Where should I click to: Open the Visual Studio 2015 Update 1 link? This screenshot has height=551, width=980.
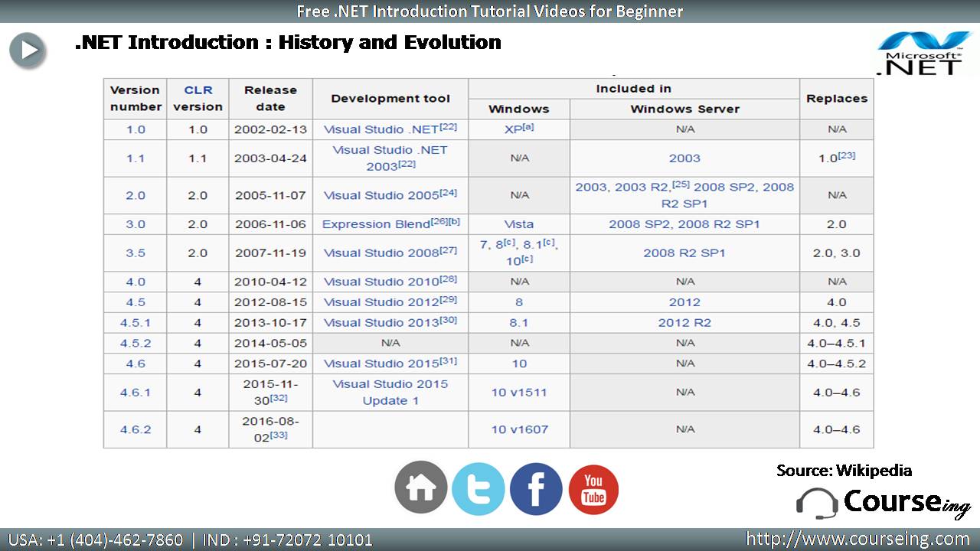click(x=390, y=393)
